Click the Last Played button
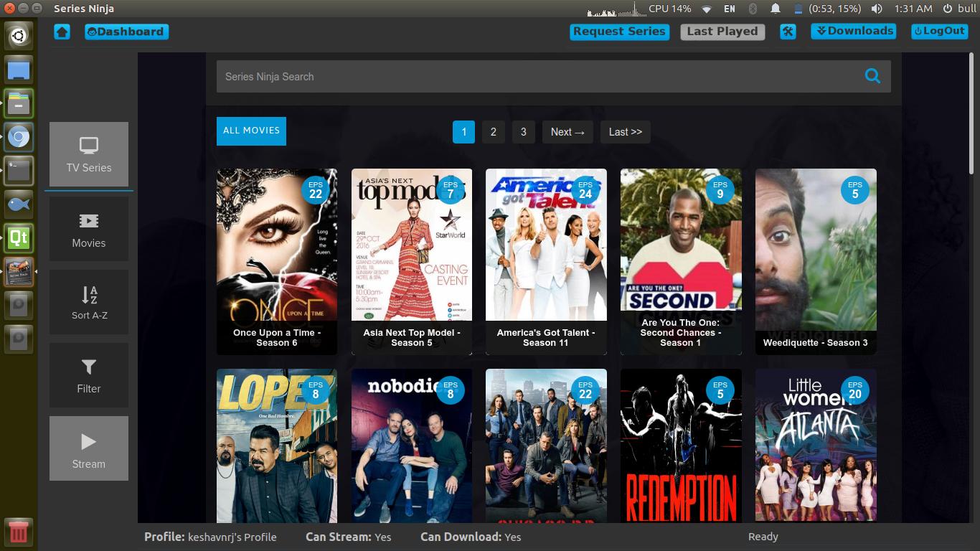This screenshot has height=551, width=980. pos(722,32)
